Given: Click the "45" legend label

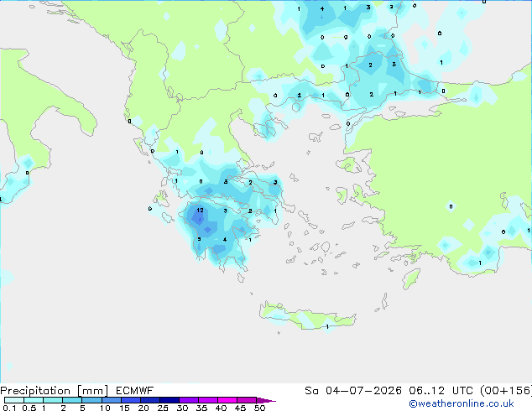Looking at the screenshot, I should click(240, 408).
